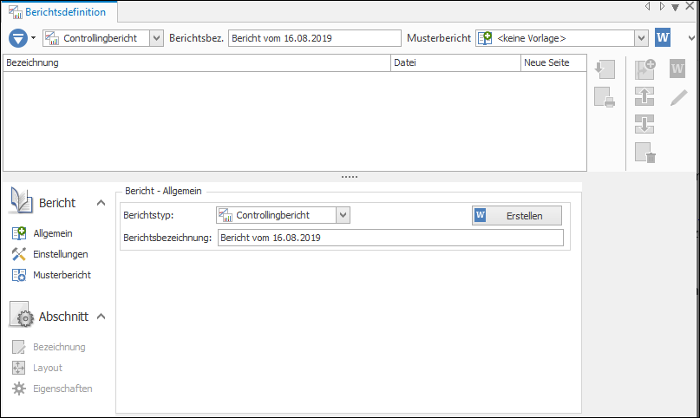Image resolution: width=700 pixels, height=418 pixels.
Task: Click the Bezeichnung pencil page icon under Abschnitt
Action: [19, 347]
